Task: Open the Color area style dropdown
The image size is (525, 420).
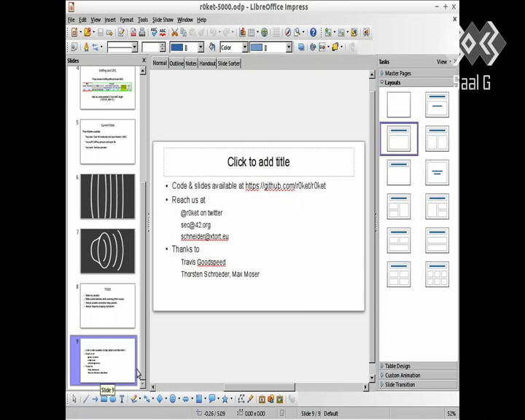Action: 245,47
